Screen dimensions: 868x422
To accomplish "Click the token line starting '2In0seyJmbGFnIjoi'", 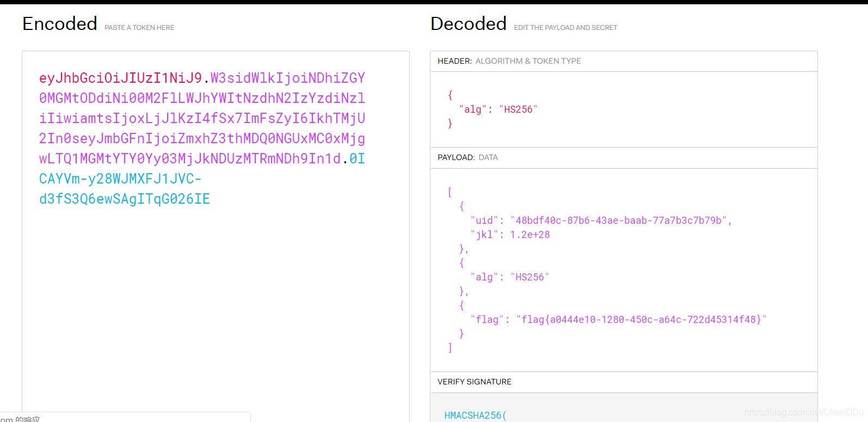I will [x=202, y=139].
